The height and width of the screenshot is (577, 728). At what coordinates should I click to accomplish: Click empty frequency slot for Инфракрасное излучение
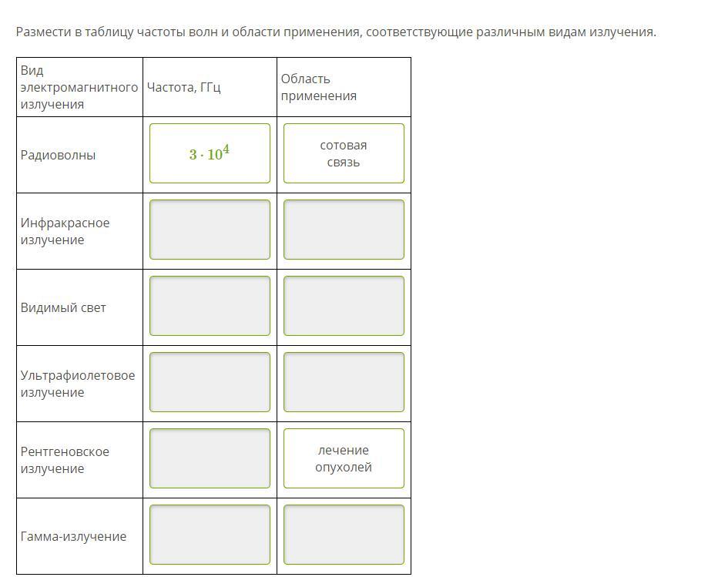(x=210, y=230)
